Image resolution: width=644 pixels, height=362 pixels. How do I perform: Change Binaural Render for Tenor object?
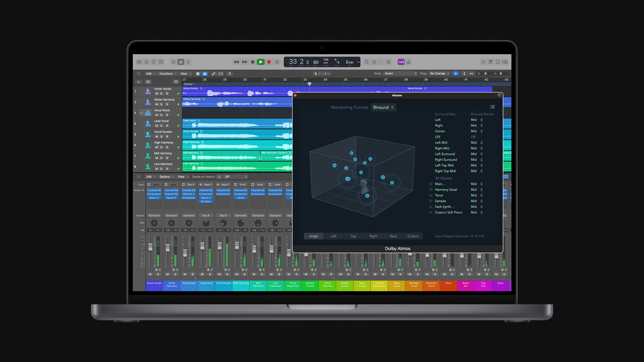[x=477, y=195]
